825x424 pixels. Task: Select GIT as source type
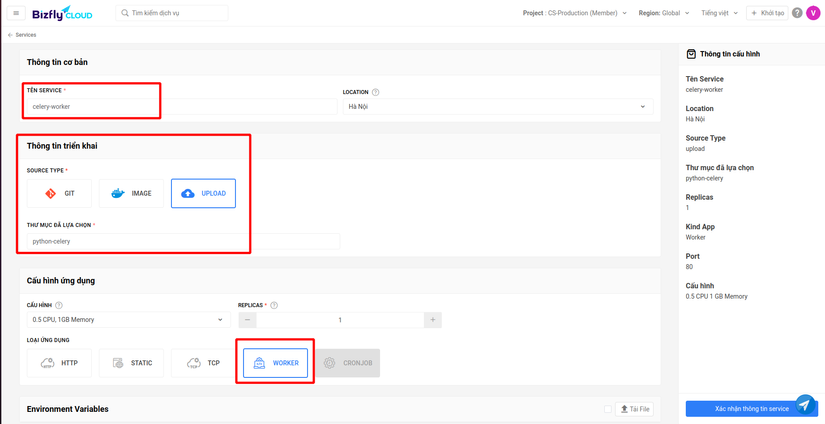59,194
